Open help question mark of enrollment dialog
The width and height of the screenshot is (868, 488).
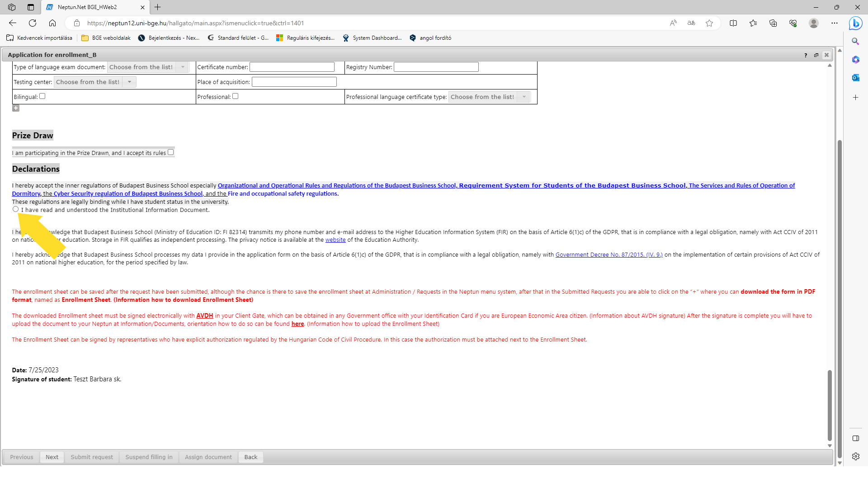tap(806, 55)
